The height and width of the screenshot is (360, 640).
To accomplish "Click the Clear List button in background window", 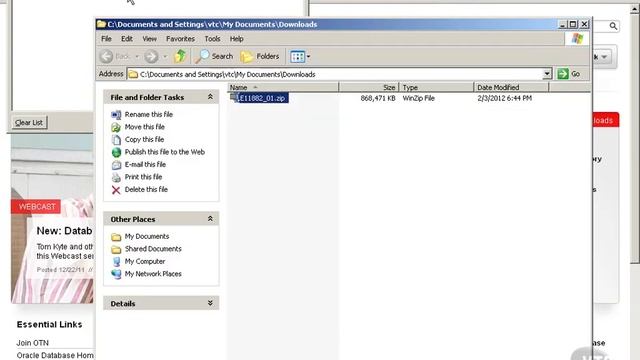I will 29,122.
